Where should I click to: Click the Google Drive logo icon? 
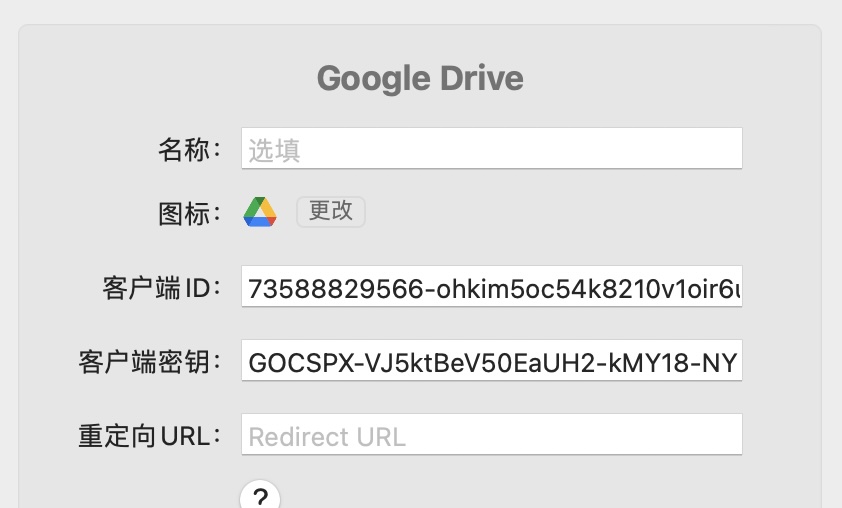coord(260,212)
